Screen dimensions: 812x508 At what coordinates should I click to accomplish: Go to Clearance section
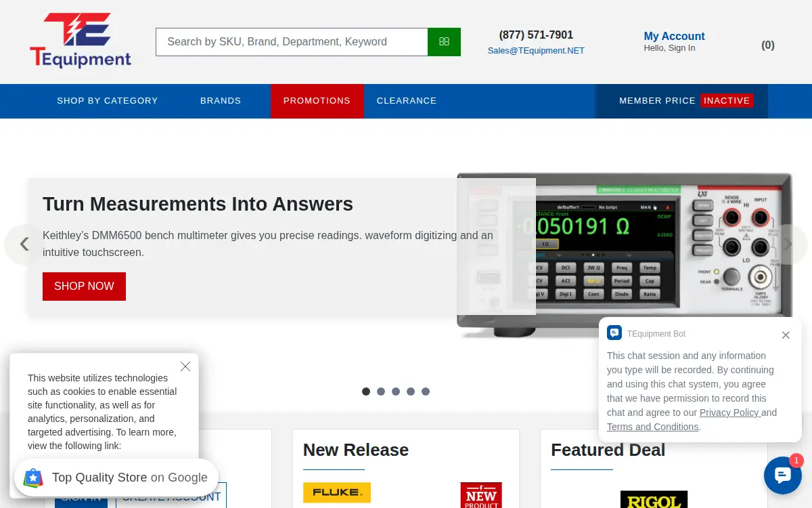point(407,101)
